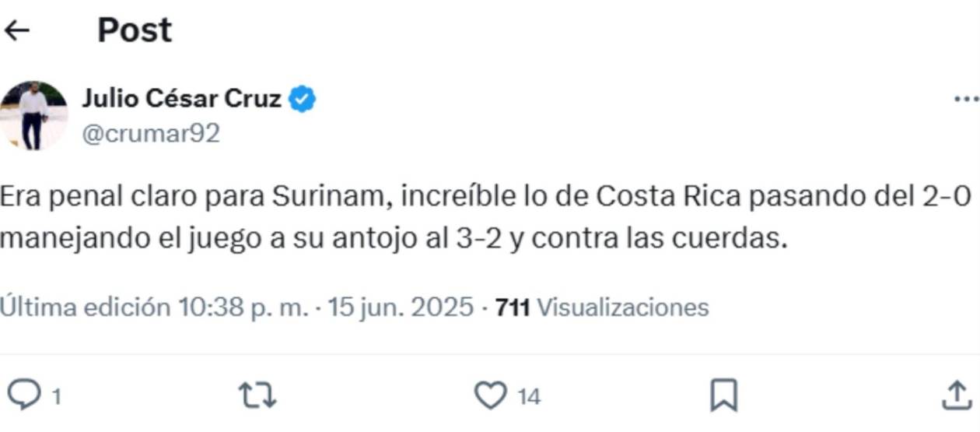Open Julio César Cruz's profile picture
This screenshot has height=432, width=980.
(x=33, y=115)
